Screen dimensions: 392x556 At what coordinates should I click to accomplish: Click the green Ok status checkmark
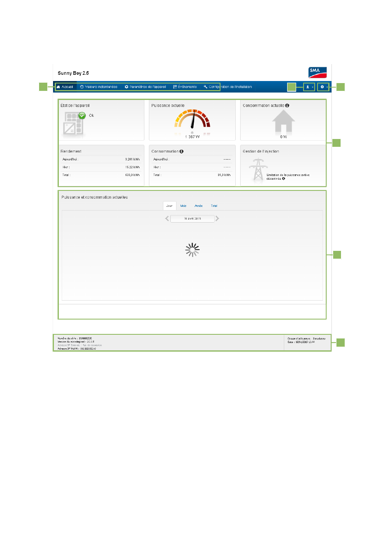tap(82, 116)
